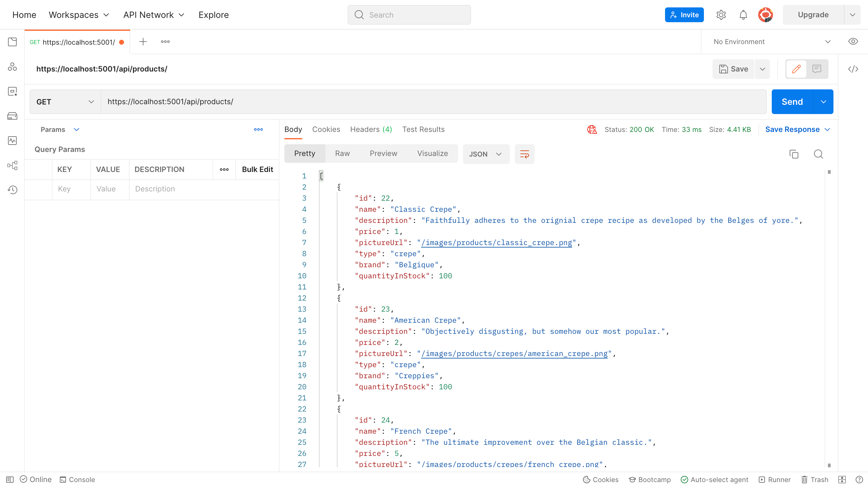Open the notifications bell
This screenshot has width=868, height=487.
743,15
